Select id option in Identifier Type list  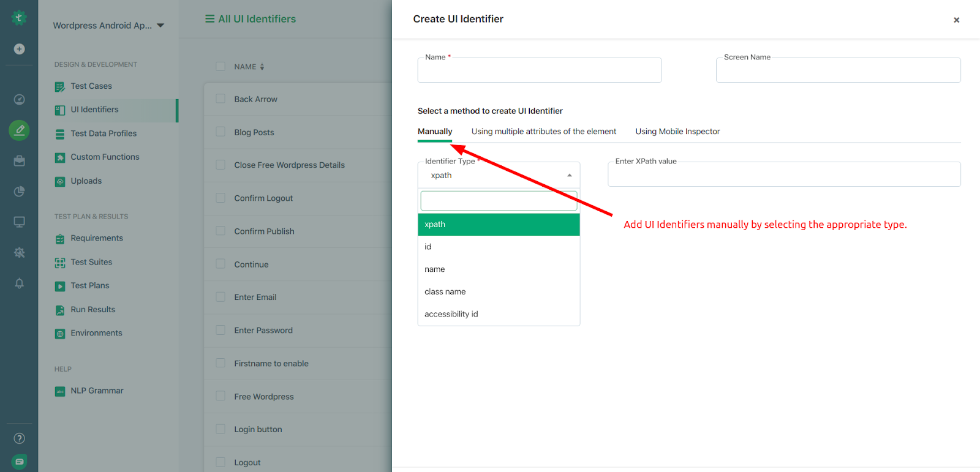click(499, 247)
